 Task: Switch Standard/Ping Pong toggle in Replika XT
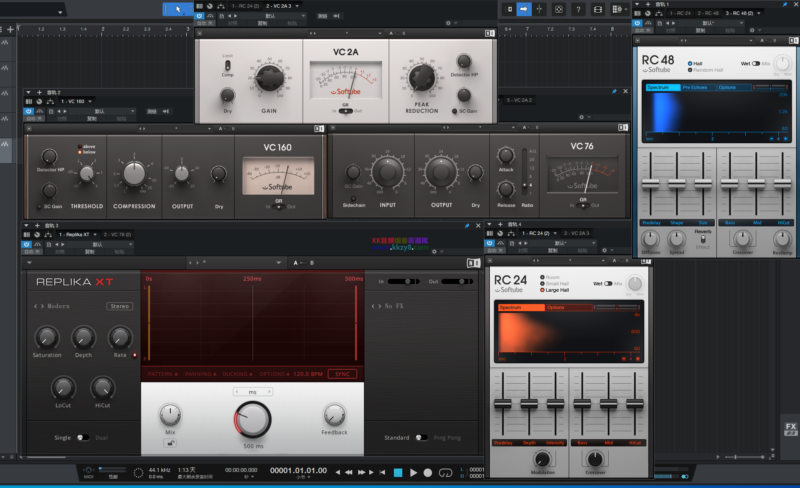[421, 437]
